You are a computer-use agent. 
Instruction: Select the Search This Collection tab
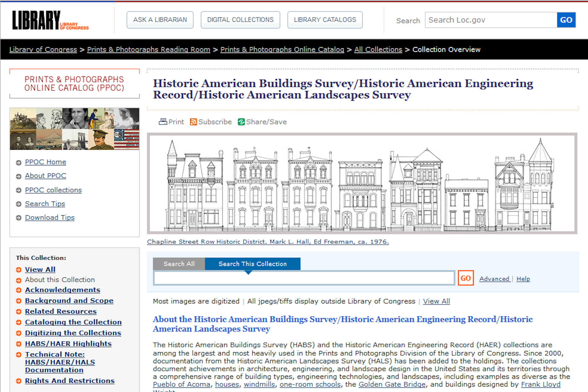click(x=253, y=264)
